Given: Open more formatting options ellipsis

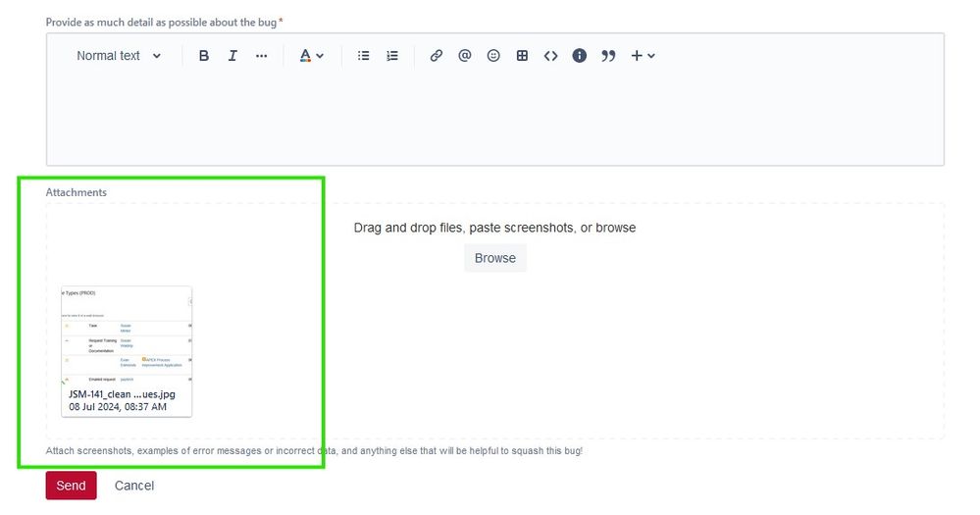Looking at the screenshot, I should pos(261,56).
